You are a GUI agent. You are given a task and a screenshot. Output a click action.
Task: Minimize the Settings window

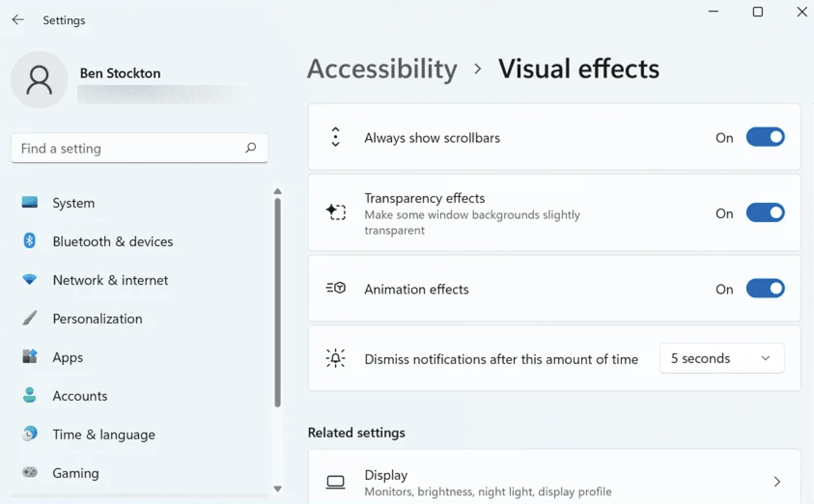pos(714,12)
